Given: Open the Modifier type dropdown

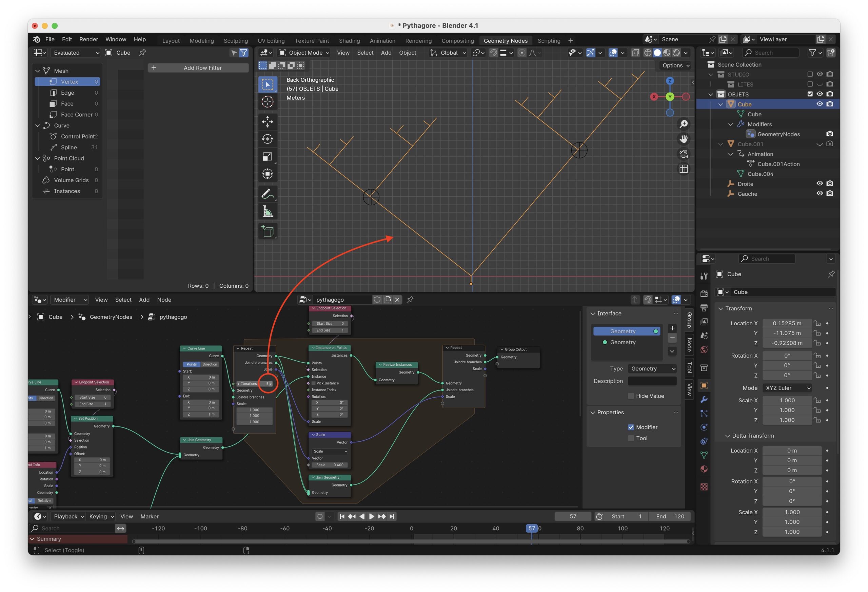Looking at the screenshot, I should pyautogui.click(x=70, y=300).
